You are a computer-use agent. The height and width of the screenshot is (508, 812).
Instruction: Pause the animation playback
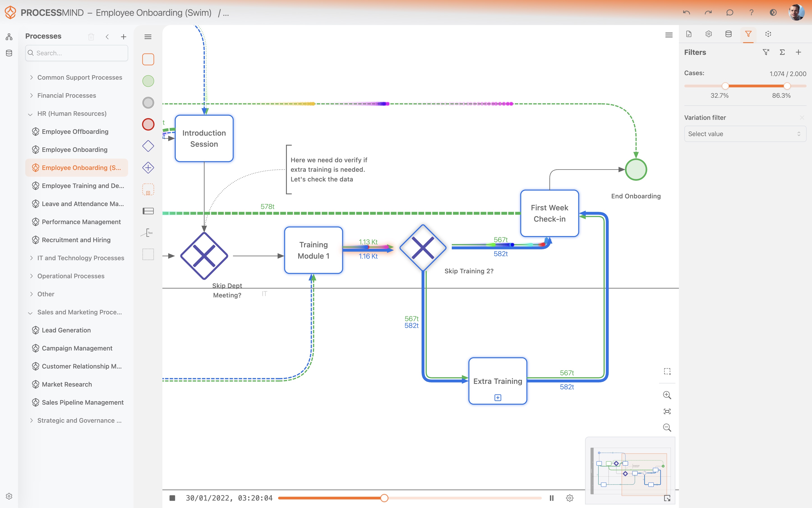(x=551, y=498)
